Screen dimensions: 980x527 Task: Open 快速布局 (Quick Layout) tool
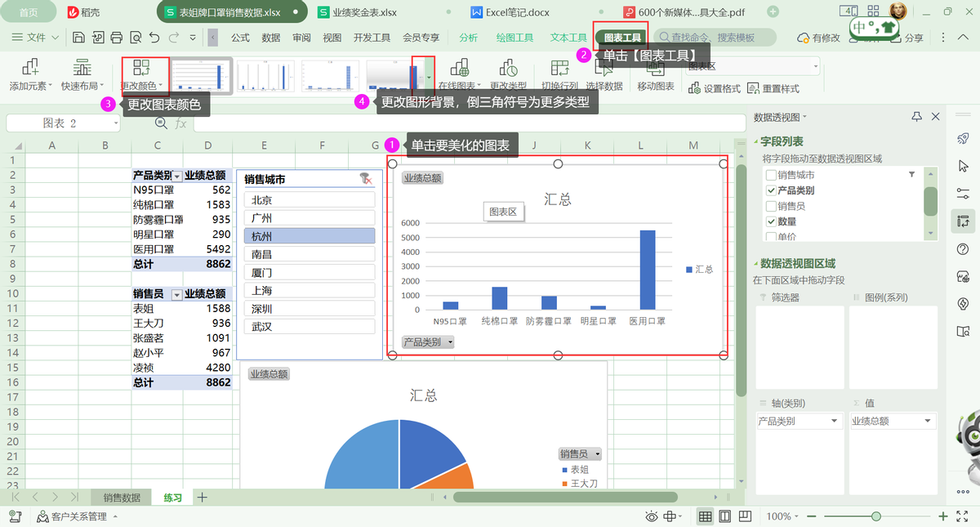82,74
